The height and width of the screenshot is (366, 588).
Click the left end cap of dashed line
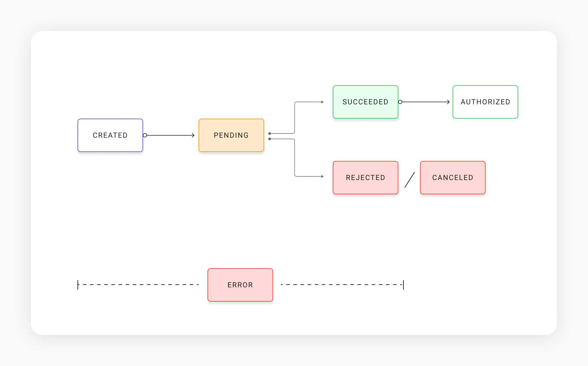click(78, 285)
